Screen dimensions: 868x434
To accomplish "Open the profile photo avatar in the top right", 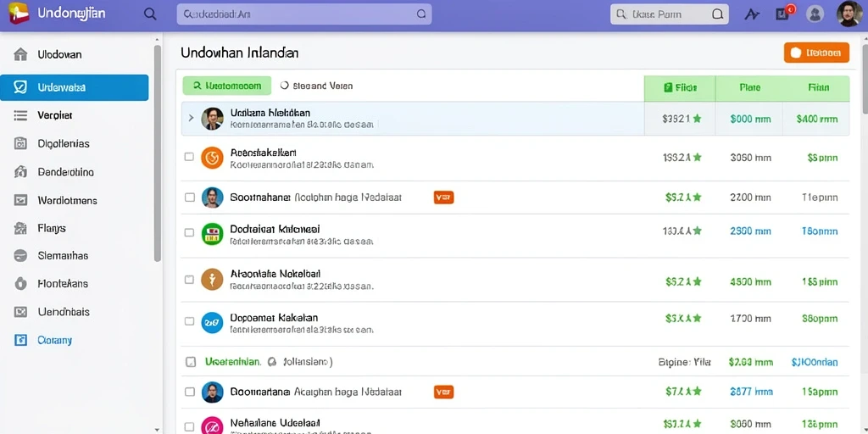I will (x=849, y=14).
